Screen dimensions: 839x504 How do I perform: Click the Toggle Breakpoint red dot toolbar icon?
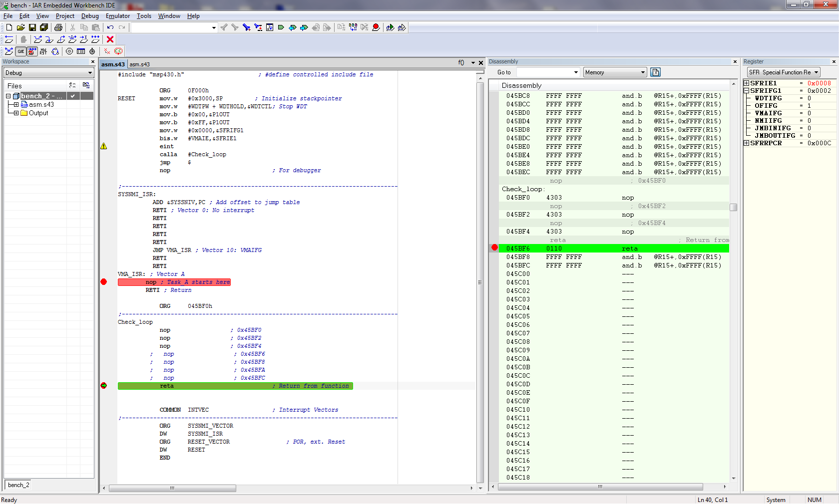(x=376, y=27)
